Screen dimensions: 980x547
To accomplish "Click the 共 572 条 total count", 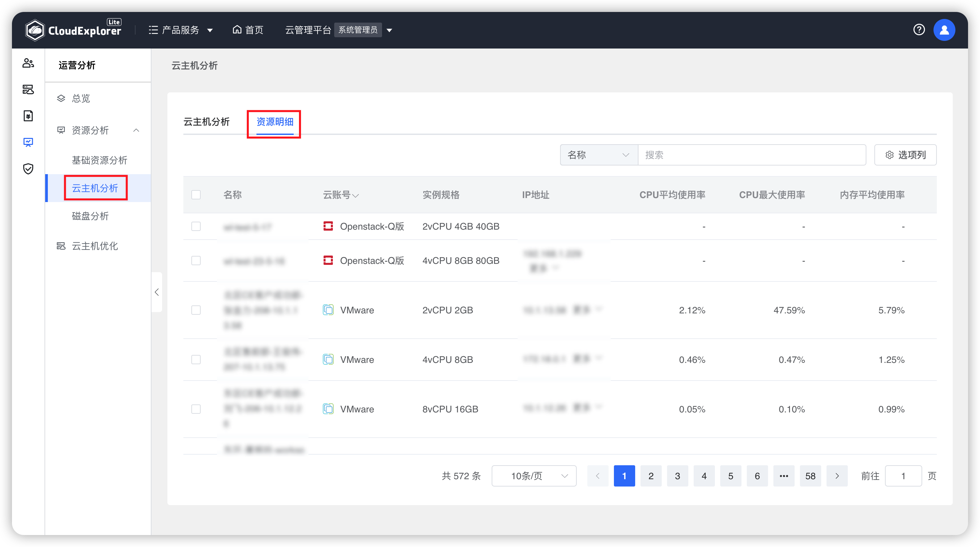I will click(x=461, y=476).
